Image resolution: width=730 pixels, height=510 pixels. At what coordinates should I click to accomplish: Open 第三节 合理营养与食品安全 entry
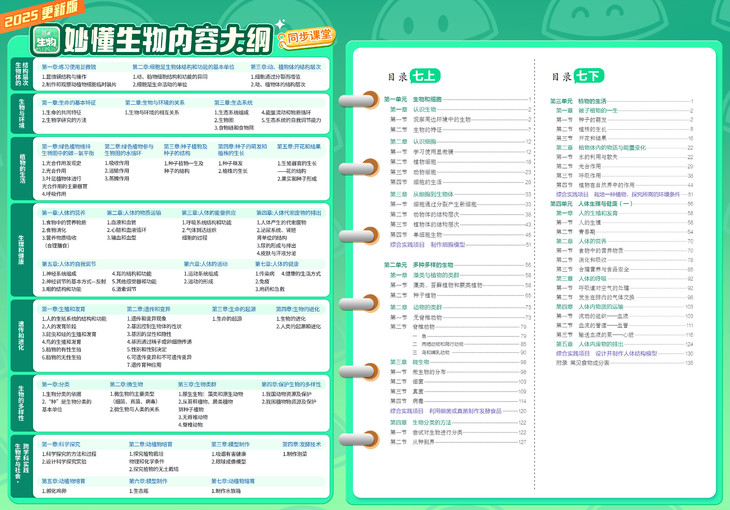pyautogui.click(x=624, y=269)
